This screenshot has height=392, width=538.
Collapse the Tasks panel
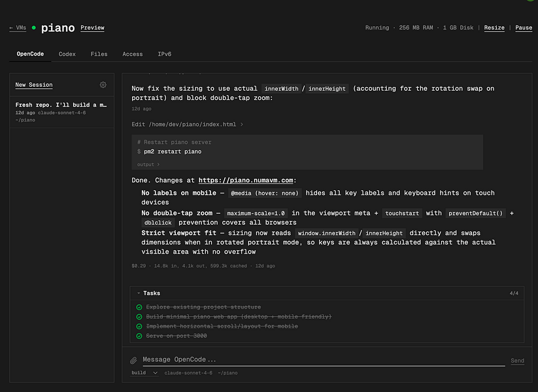click(x=149, y=293)
